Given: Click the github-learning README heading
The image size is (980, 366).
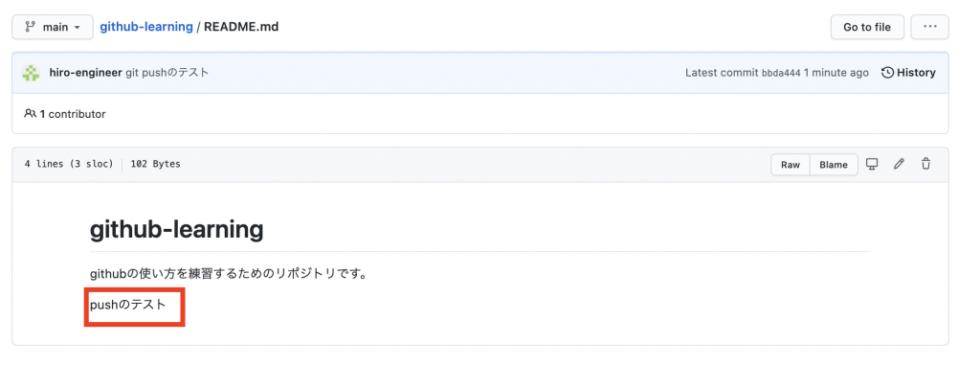Looking at the screenshot, I should 177,230.
